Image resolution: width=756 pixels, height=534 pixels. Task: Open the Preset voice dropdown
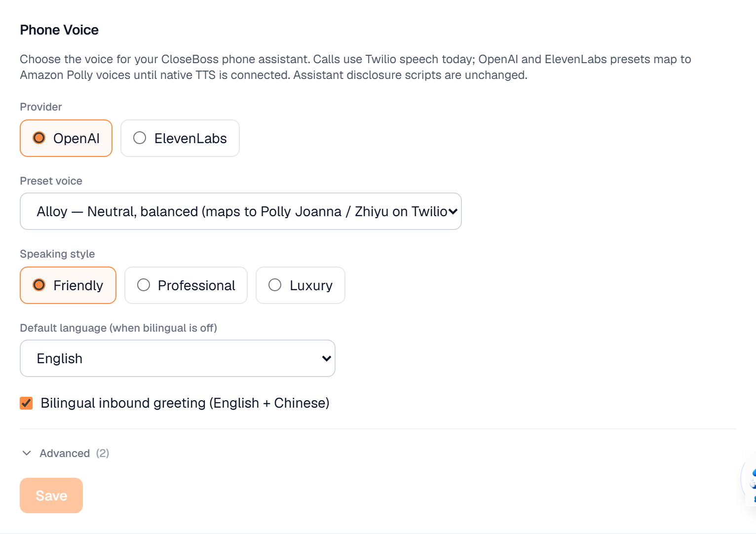(x=241, y=211)
